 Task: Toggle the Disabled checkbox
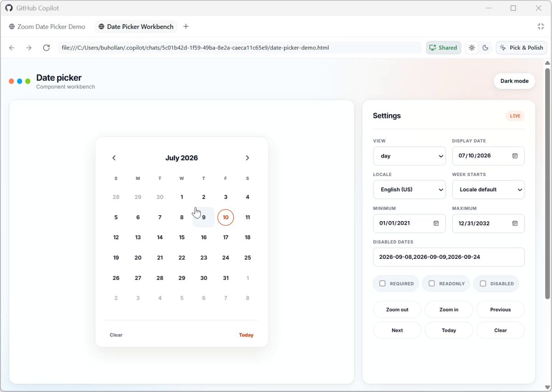coord(483,284)
